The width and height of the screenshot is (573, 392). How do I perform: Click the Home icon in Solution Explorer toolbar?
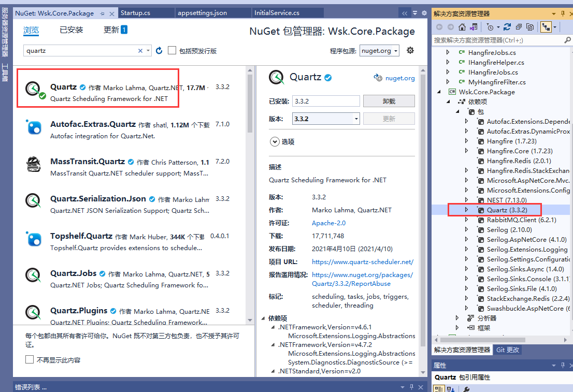tap(462, 27)
